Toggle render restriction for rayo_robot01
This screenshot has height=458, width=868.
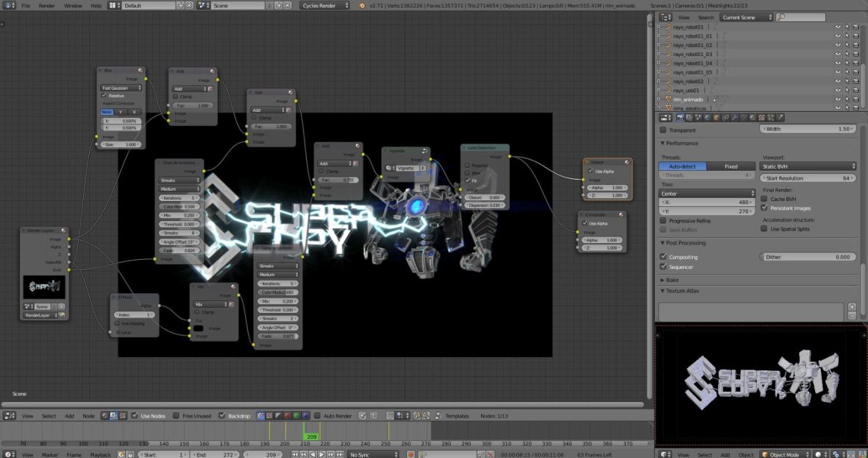[x=856, y=27]
